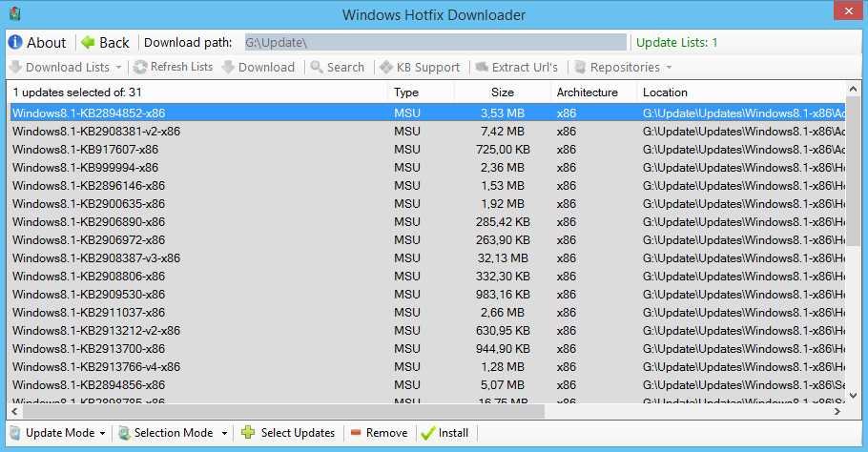Select row Windows8.1-KB2913766-v4-x86
Image resolution: width=868 pixels, height=452 pixels.
point(427,367)
